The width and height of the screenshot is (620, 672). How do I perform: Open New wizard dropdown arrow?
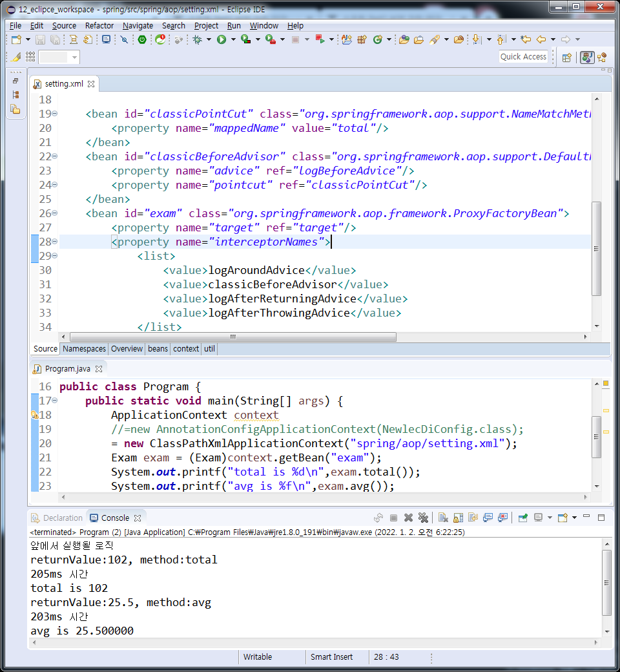(x=28, y=40)
